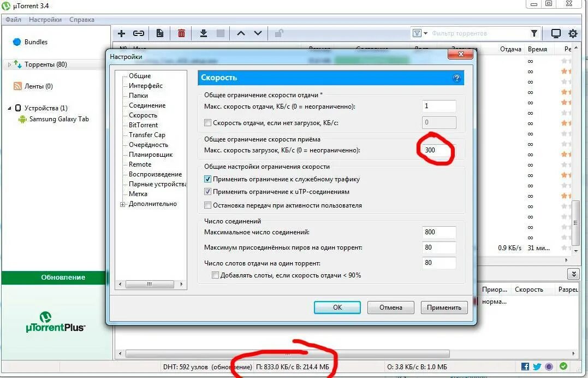The width and height of the screenshot is (588, 378).
Task: Open the Настройки menu
Action: pos(45,20)
